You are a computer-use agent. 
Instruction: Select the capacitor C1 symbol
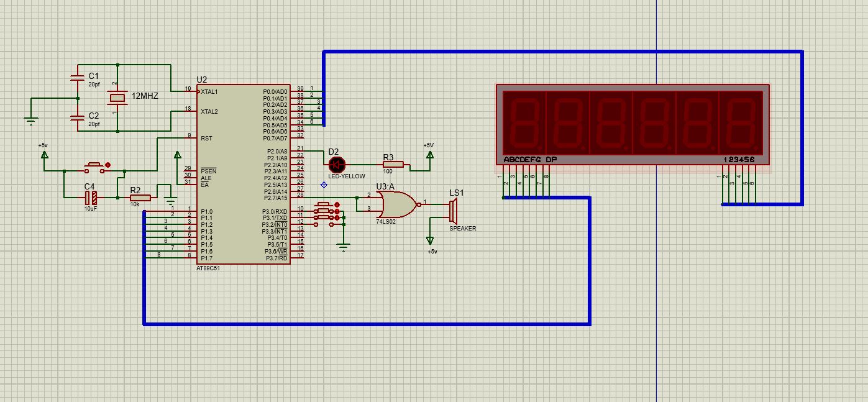77,78
